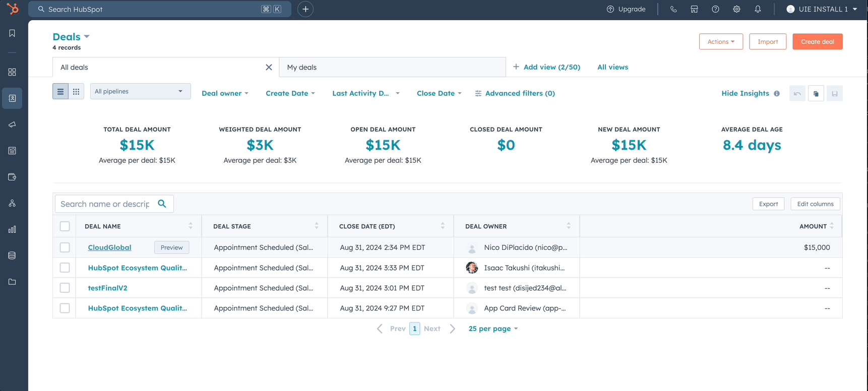The image size is (868, 391).
Task: Open the Notifications bell icon
Action: [758, 9]
